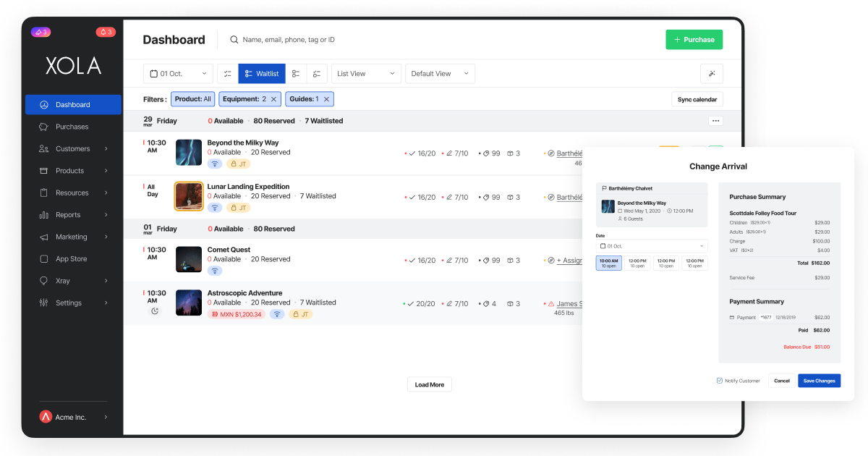The image size is (868, 456).
Task: Click the Reports bar chart icon
Action: coord(43,215)
